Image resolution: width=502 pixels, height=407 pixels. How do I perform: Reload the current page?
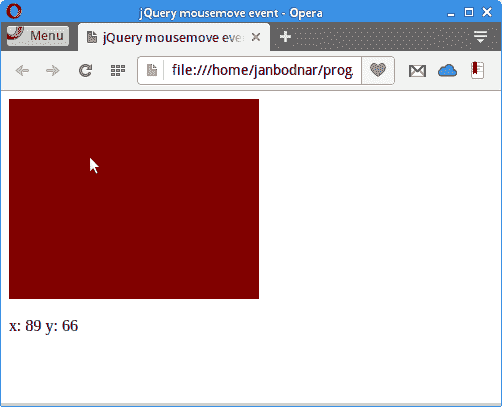[x=85, y=71]
